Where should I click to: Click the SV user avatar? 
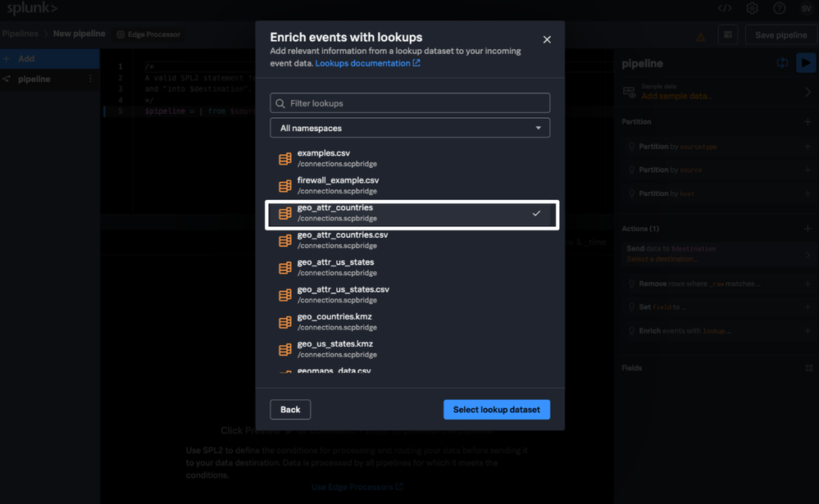(x=806, y=8)
